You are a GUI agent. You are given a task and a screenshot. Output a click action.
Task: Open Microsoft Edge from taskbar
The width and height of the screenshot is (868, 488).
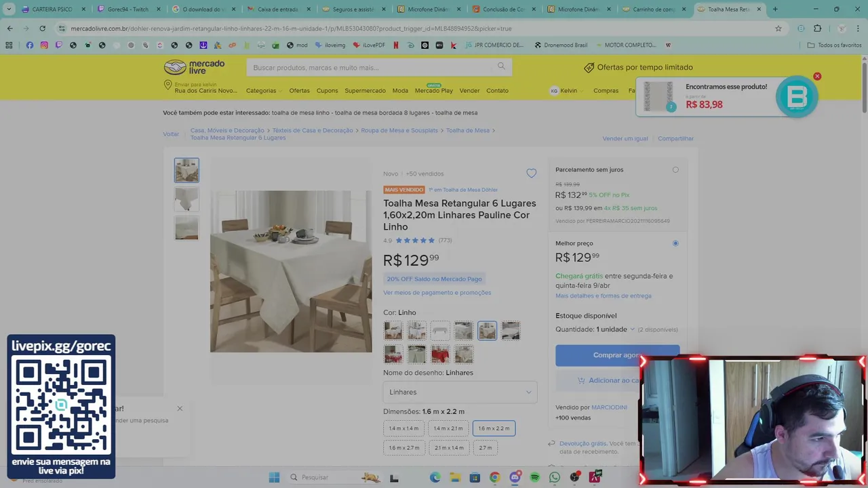tap(435, 477)
